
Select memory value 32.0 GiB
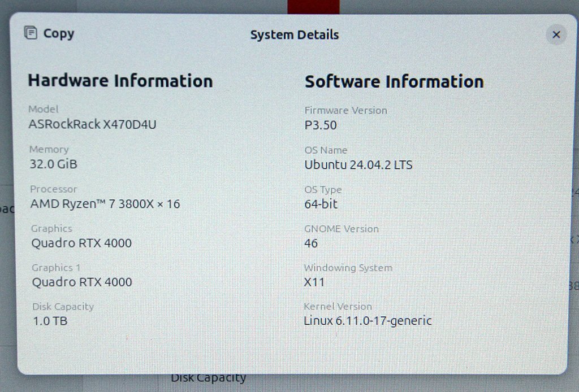point(54,164)
